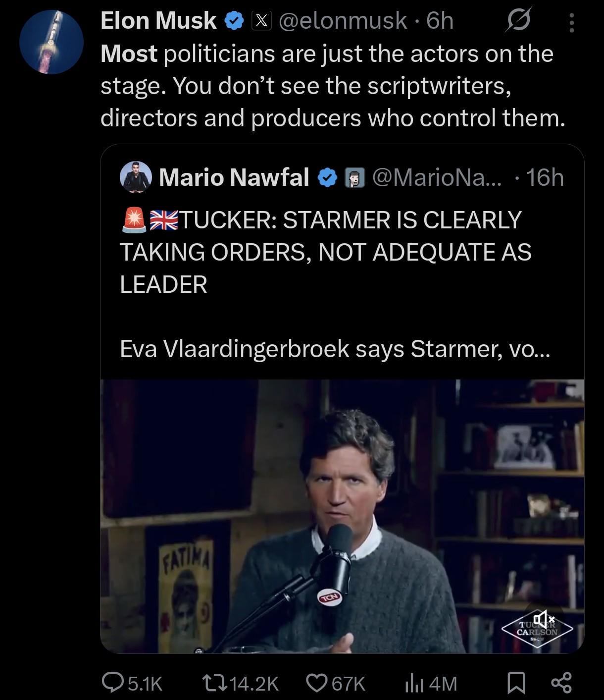The width and height of the screenshot is (604, 700).
Task: Bookmark this Elon Musk post
Action: tap(517, 684)
